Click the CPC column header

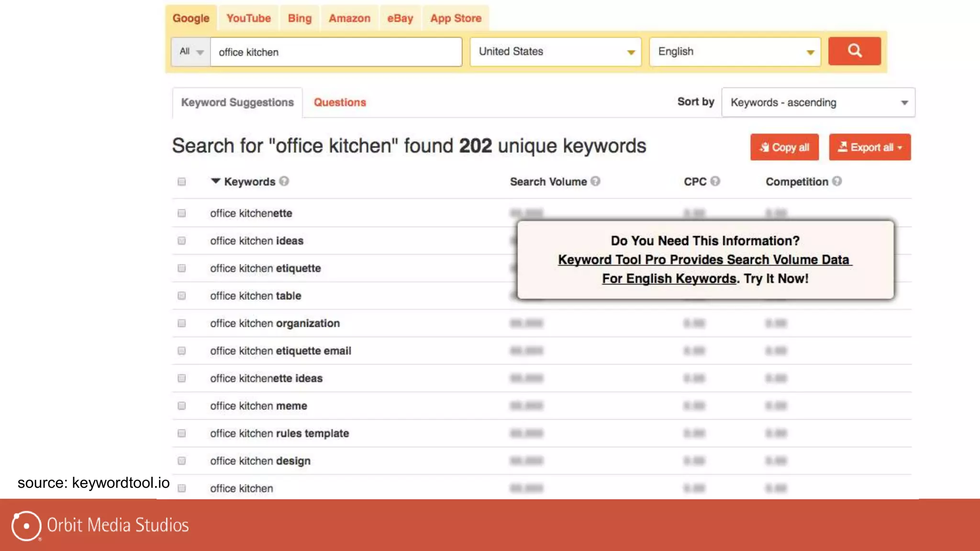pos(695,182)
